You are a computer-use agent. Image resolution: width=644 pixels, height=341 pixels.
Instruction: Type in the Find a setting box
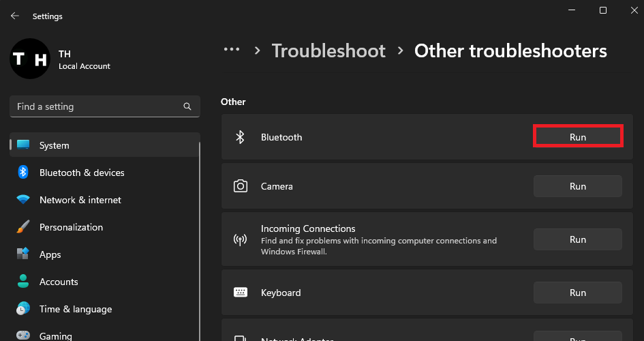pos(95,106)
